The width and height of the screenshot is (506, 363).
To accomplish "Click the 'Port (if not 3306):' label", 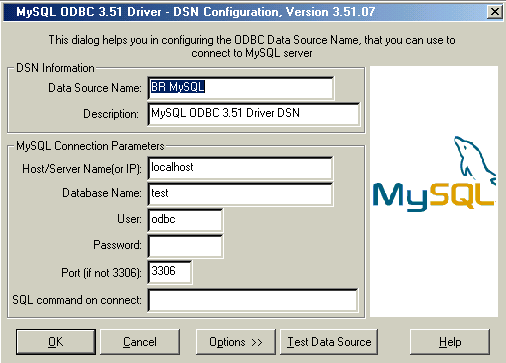I will click(101, 273).
